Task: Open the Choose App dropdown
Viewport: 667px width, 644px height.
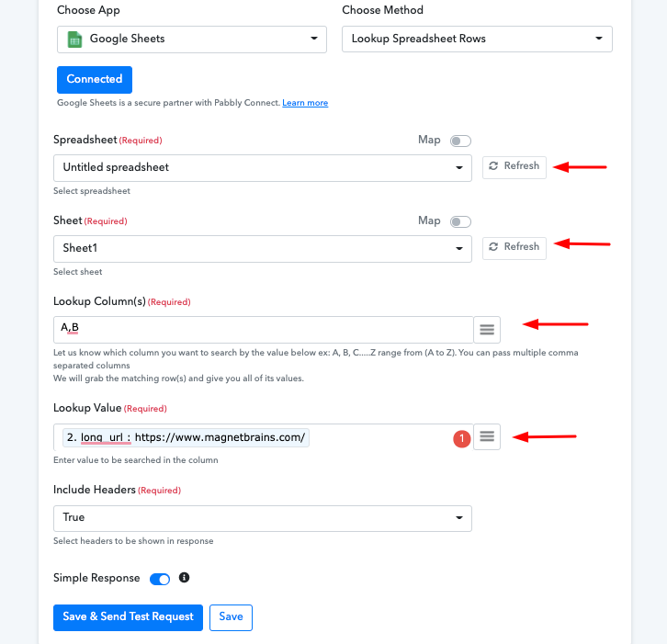Action: [x=191, y=40]
